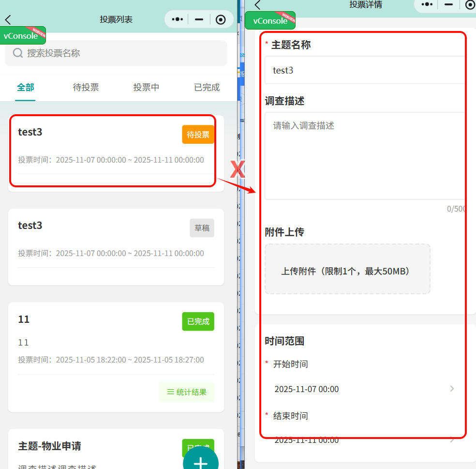Open the 已完成 tab

(207, 88)
